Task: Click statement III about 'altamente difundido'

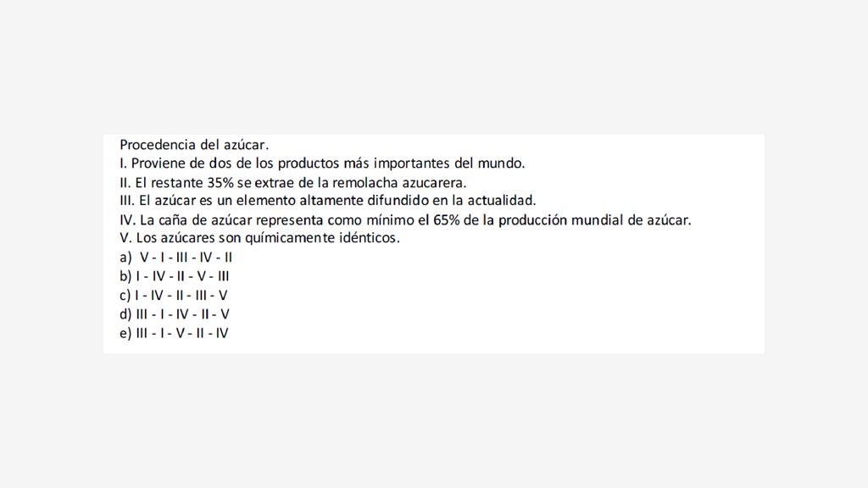Action: 328,200
